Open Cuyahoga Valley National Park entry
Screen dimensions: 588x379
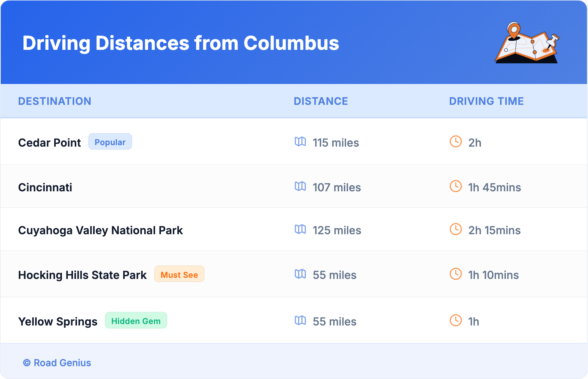[100, 230]
